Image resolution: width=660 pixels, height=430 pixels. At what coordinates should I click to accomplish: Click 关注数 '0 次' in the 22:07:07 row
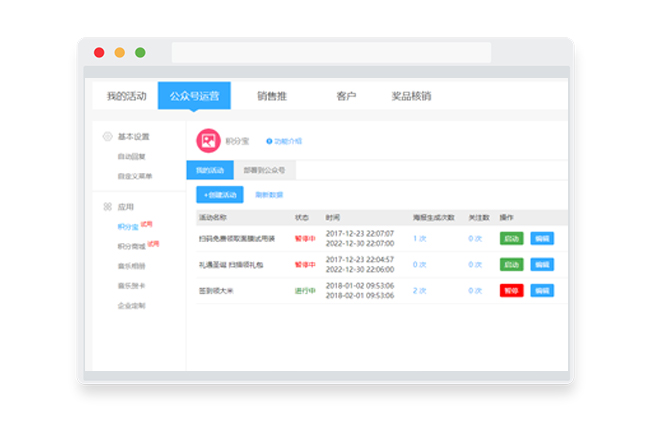pos(475,239)
